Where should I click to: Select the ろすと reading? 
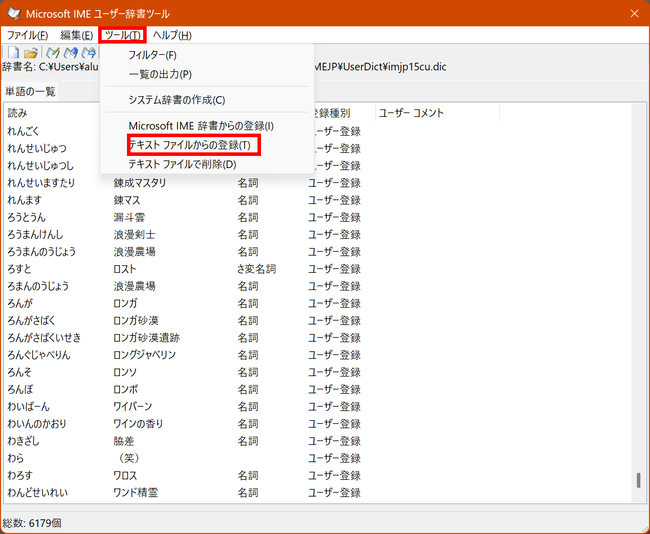(x=19, y=269)
